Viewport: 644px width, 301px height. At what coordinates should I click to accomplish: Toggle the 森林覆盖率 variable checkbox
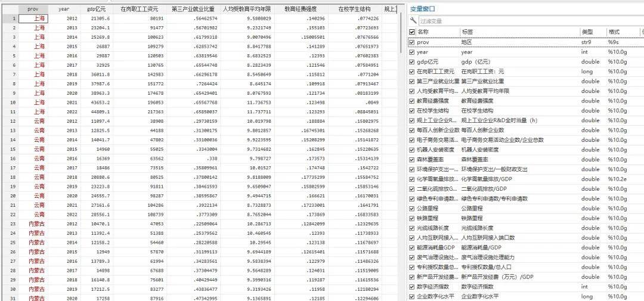click(x=412, y=159)
